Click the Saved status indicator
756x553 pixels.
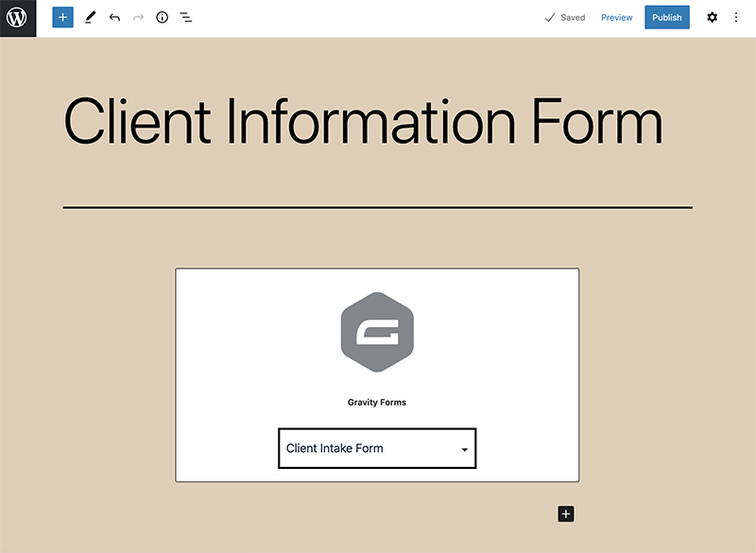pyautogui.click(x=564, y=18)
